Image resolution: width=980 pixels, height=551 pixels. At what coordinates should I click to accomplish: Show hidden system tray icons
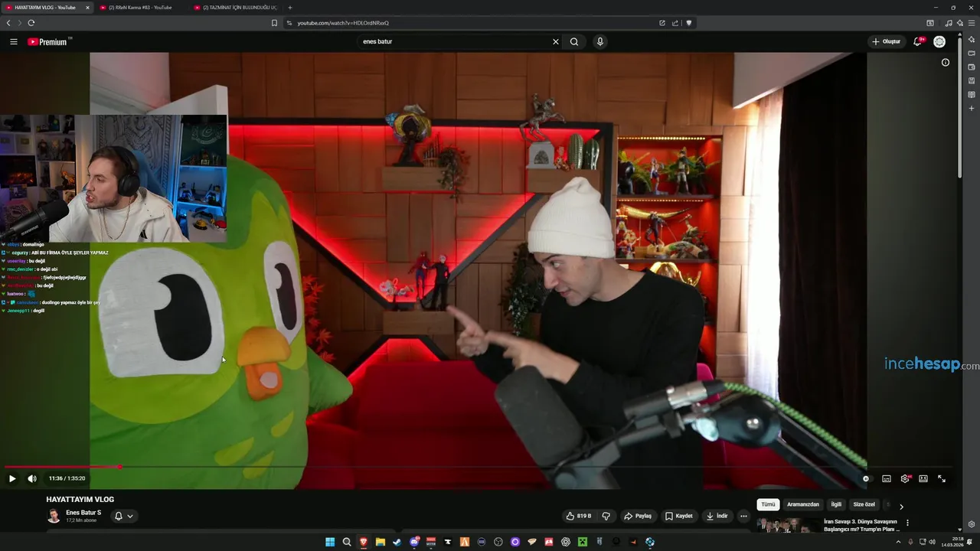tap(899, 542)
